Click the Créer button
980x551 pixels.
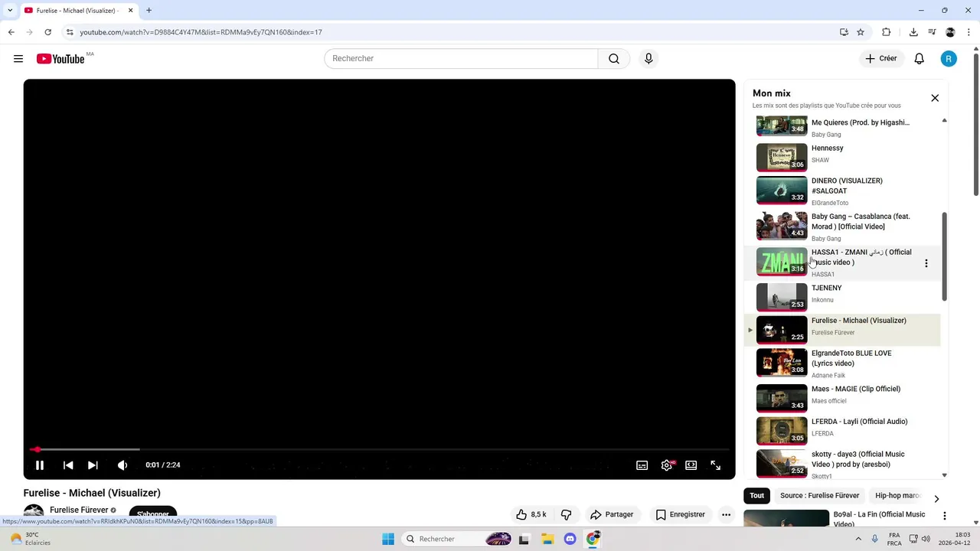pos(881,59)
